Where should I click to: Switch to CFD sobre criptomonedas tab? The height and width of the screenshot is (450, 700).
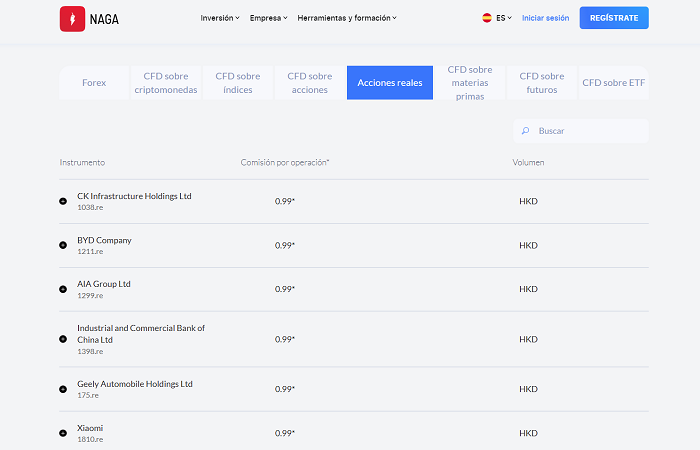[x=166, y=83]
